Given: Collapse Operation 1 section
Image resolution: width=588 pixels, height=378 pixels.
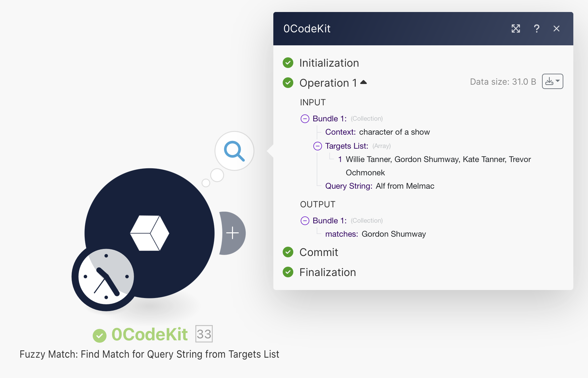Looking at the screenshot, I should (x=364, y=82).
